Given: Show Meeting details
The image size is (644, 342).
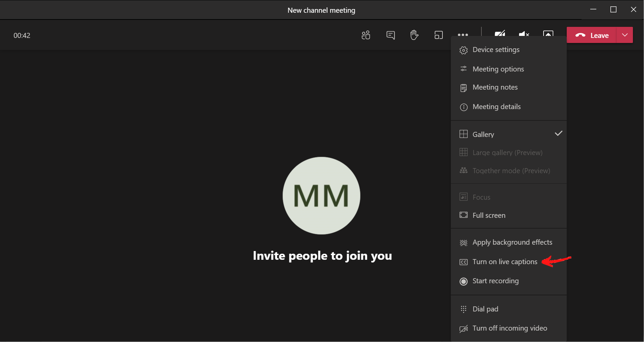Looking at the screenshot, I should coord(496,107).
